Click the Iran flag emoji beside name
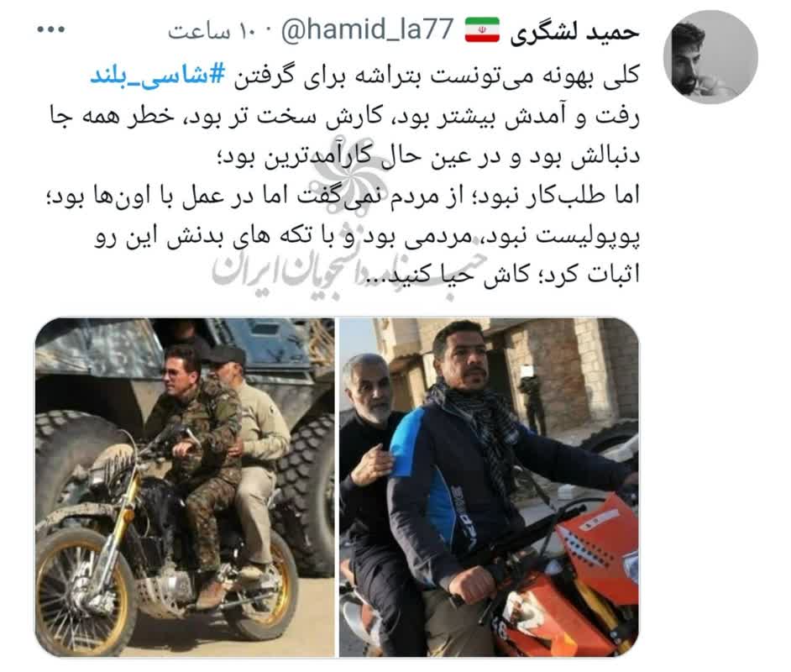Viewport: 791px width, 672px height. 482,30
